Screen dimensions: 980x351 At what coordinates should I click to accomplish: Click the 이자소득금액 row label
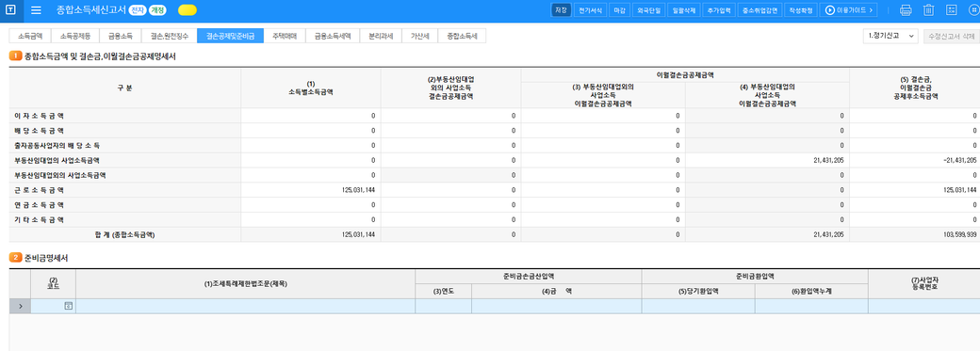39,116
